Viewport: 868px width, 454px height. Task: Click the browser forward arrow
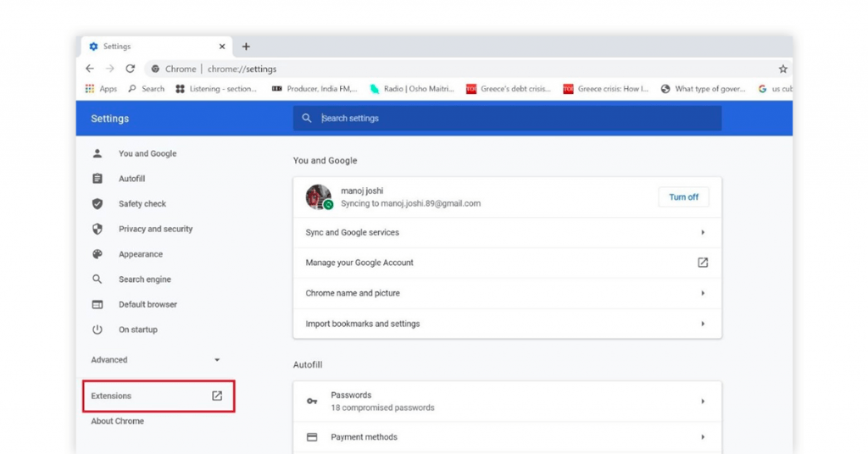(x=110, y=69)
